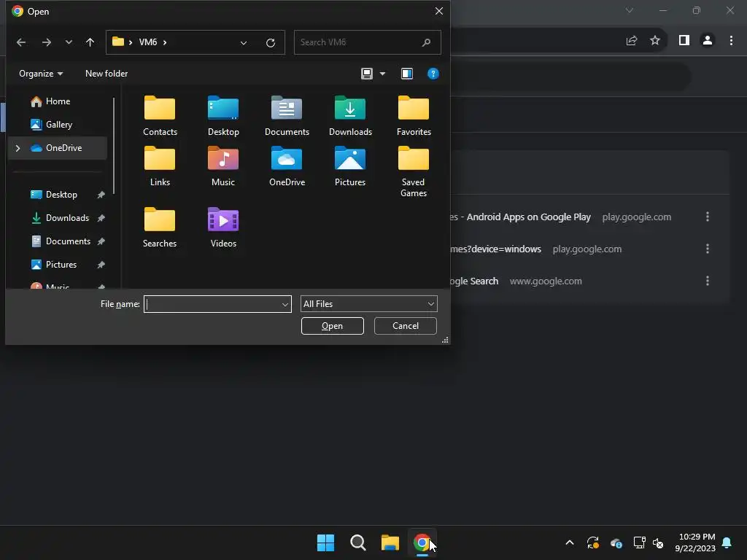The height and width of the screenshot is (560, 747).
Task: Open Chrome tab search chevron
Action: tap(630, 10)
